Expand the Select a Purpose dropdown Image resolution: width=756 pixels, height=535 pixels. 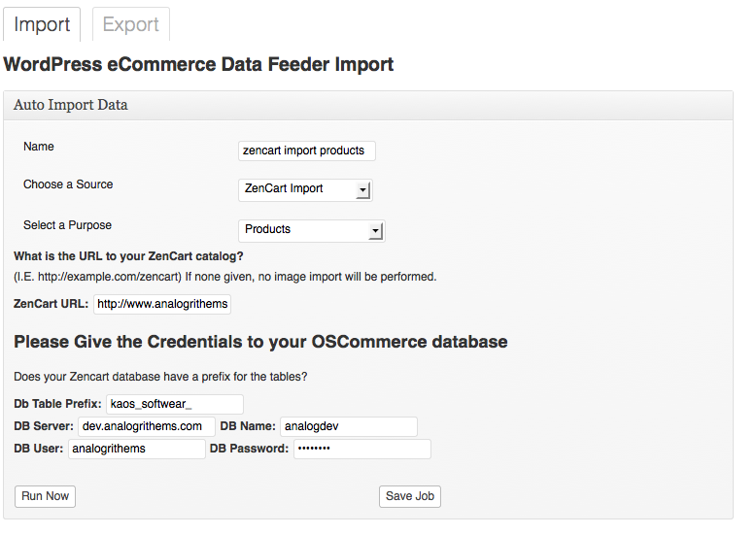[x=303, y=230]
